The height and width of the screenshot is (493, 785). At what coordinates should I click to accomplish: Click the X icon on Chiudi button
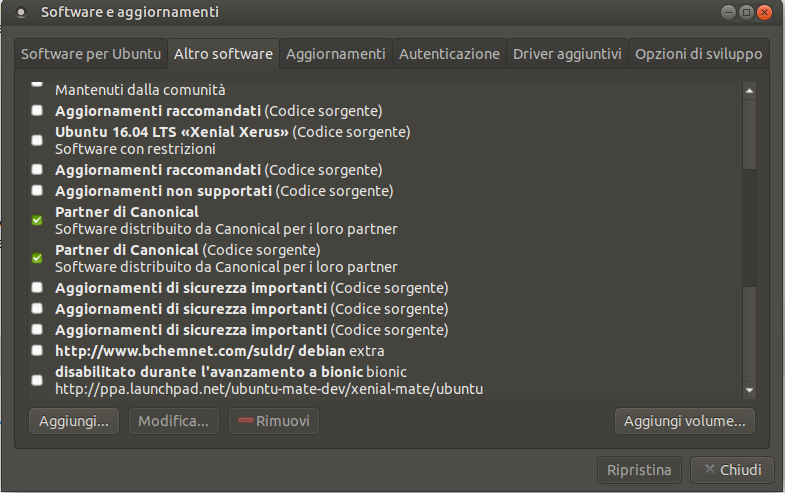[709, 469]
